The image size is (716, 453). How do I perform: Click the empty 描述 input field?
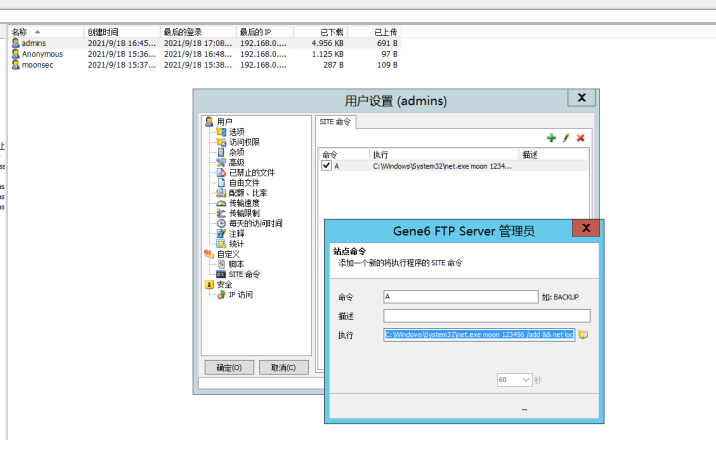(x=487, y=316)
